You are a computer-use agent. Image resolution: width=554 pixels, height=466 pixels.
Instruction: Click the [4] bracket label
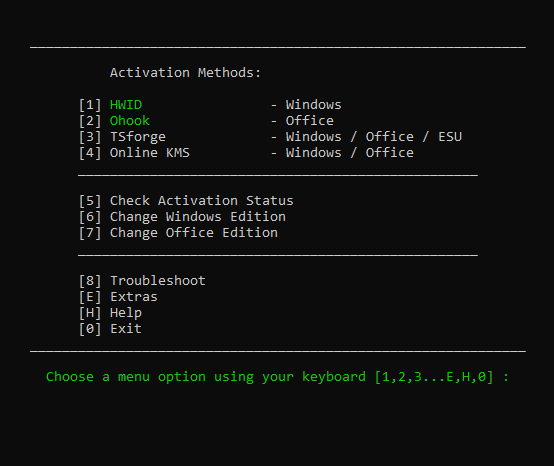(x=90, y=153)
